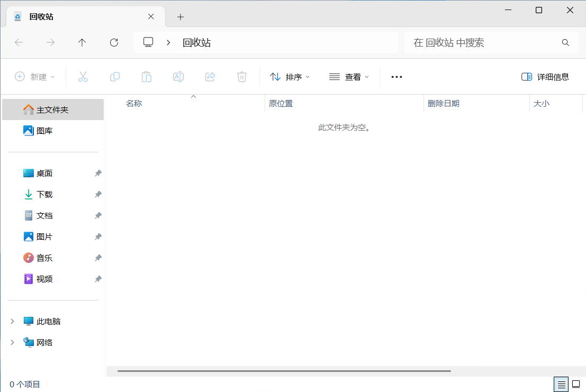Click the Copy icon on the toolbar
Viewport: 586px width, 392px height.
pyautogui.click(x=115, y=77)
